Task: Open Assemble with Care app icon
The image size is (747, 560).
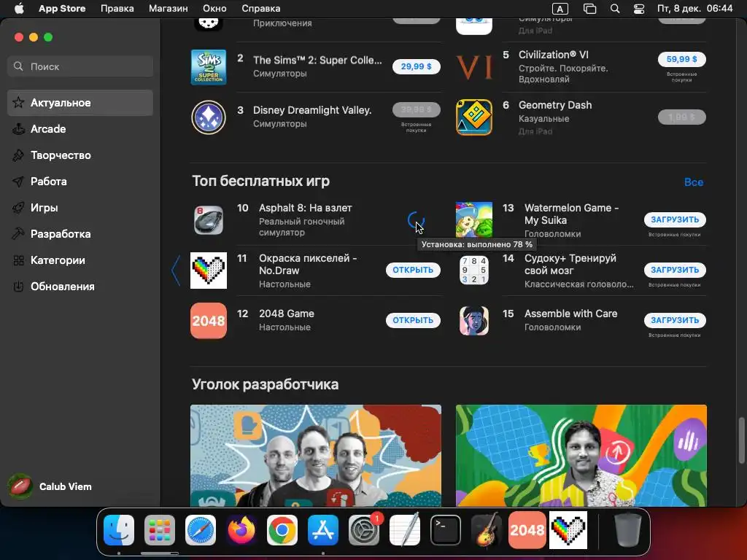Action: (474, 321)
